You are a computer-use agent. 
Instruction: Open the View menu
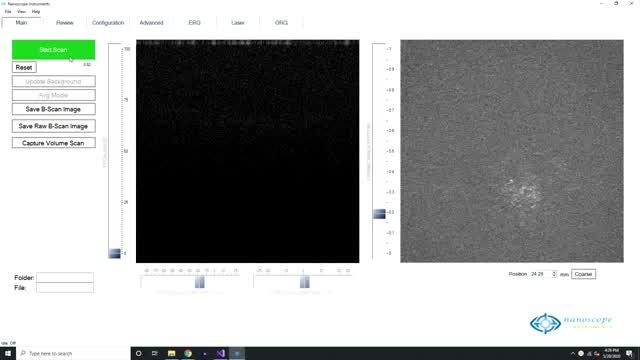21,11
